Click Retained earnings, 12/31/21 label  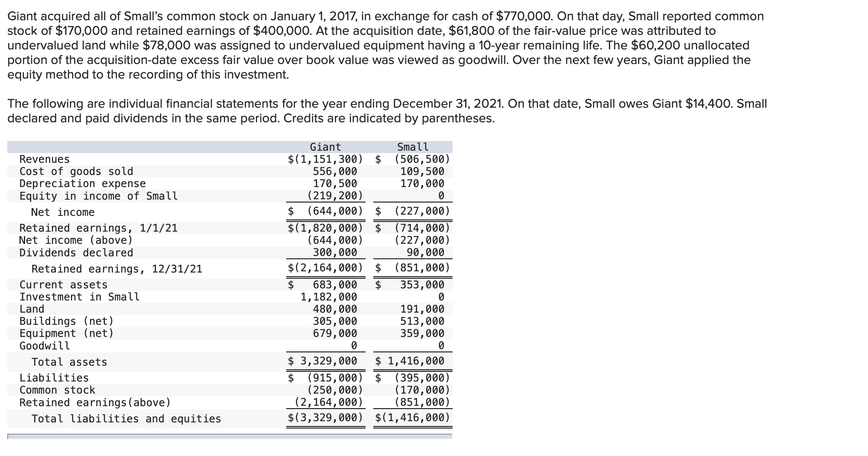tap(117, 269)
